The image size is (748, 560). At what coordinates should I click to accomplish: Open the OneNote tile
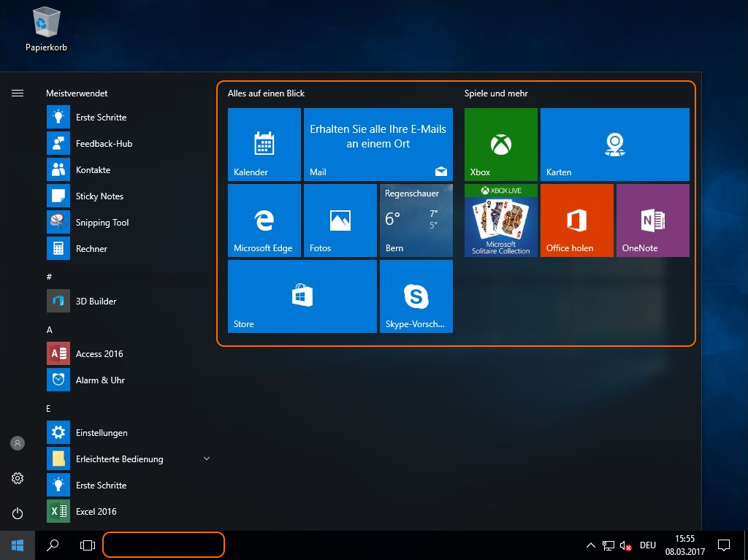tap(652, 220)
